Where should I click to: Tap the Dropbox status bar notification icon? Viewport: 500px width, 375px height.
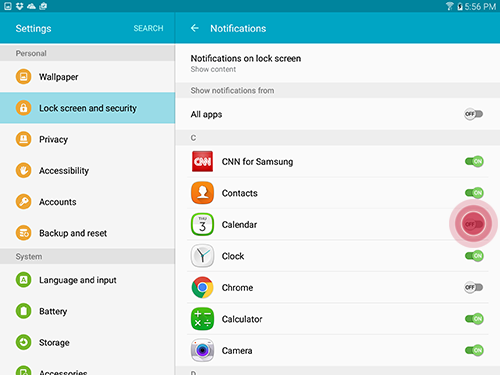pyautogui.click(x=20, y=6)
